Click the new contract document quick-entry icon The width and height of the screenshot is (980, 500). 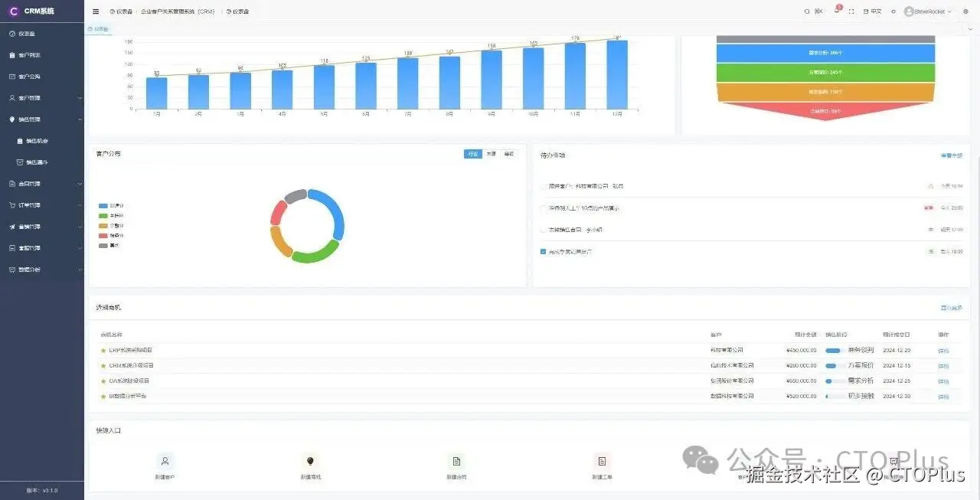[456, 461]
